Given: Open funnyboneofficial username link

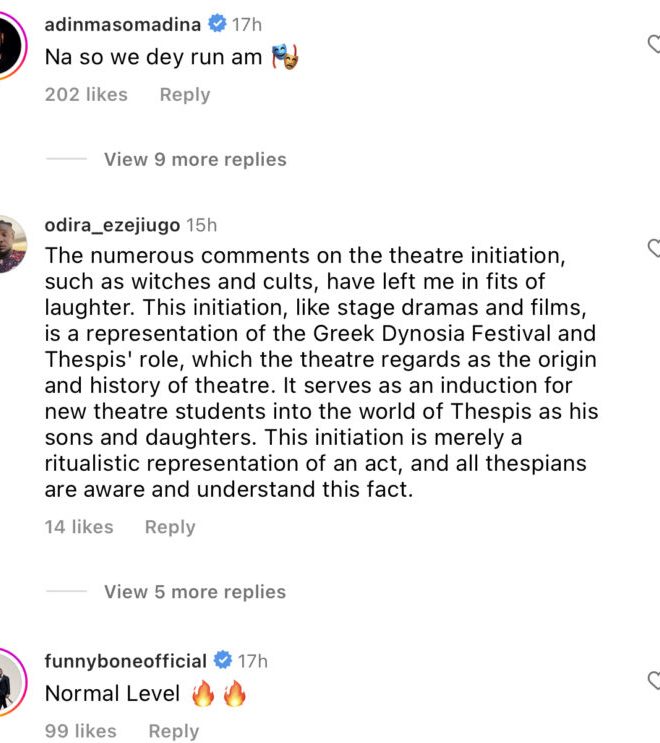Looking at the screenshot, I should (126, 661).
